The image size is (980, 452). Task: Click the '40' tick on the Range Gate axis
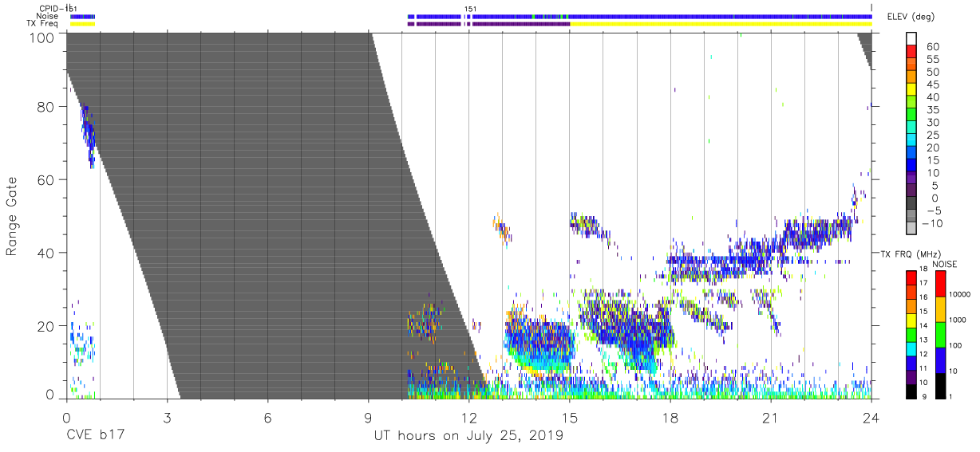point(46,253)
